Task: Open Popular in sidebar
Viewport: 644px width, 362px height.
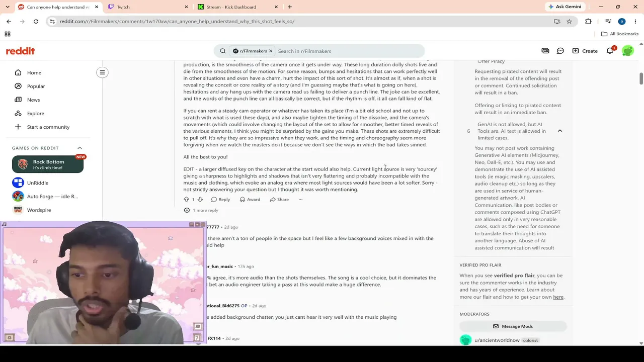Action: pyautogui.click(x=36, y=86)
